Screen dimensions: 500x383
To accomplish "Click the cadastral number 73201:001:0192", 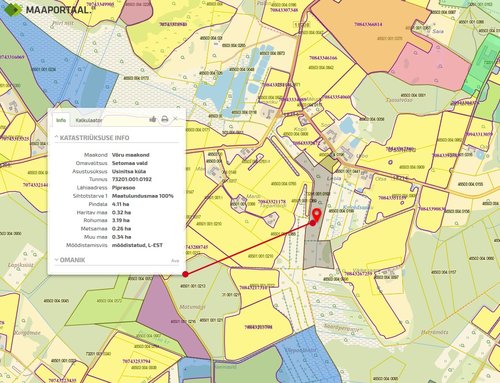I will [132, 179].
